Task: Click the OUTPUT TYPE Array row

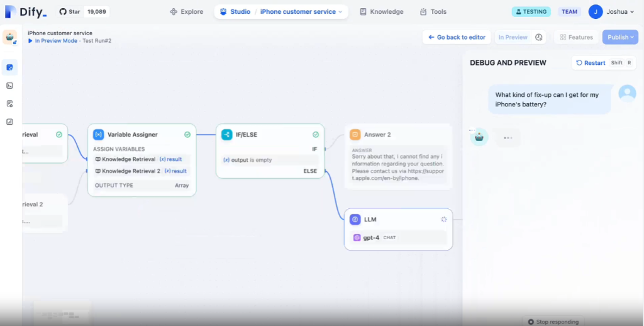Action: (x=142, y=186)
